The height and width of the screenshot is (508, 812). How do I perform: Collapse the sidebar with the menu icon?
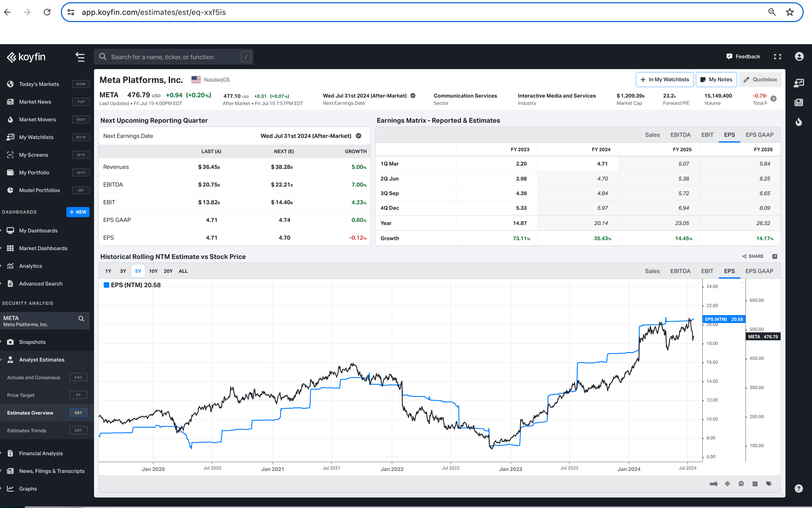pyautogui.click(x=80, y=57)
